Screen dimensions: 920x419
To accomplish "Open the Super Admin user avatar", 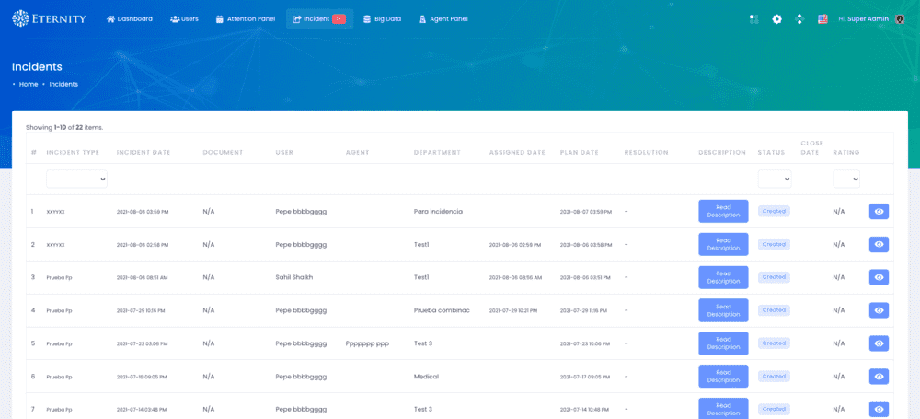I will point(900,19).
